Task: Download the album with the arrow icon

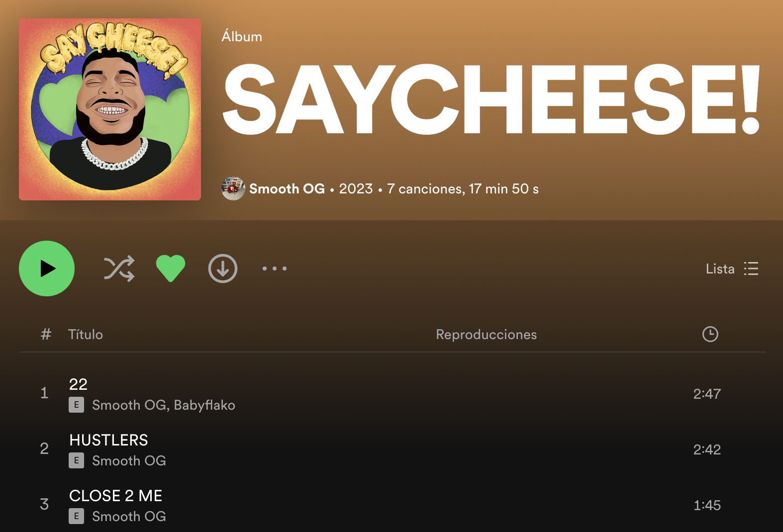Action: pyautogui.click(x=222, y=268)
